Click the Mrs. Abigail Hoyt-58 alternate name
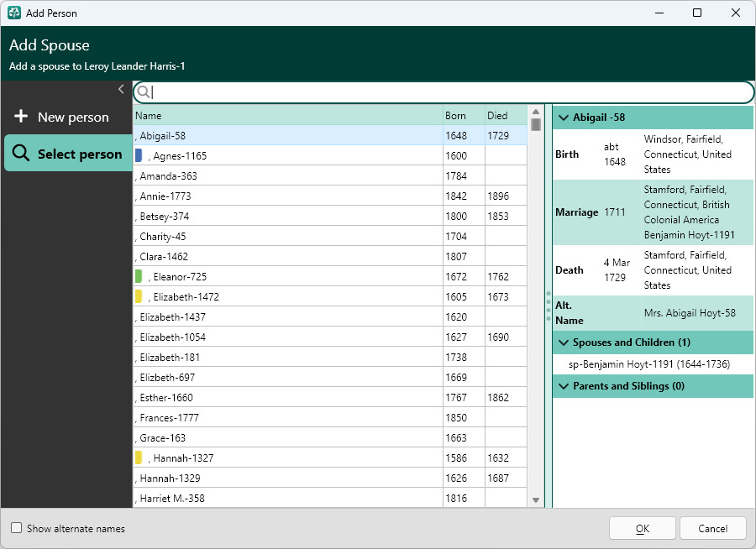The image size is (756, 549). pyautogui.click(x=690, y=313)
